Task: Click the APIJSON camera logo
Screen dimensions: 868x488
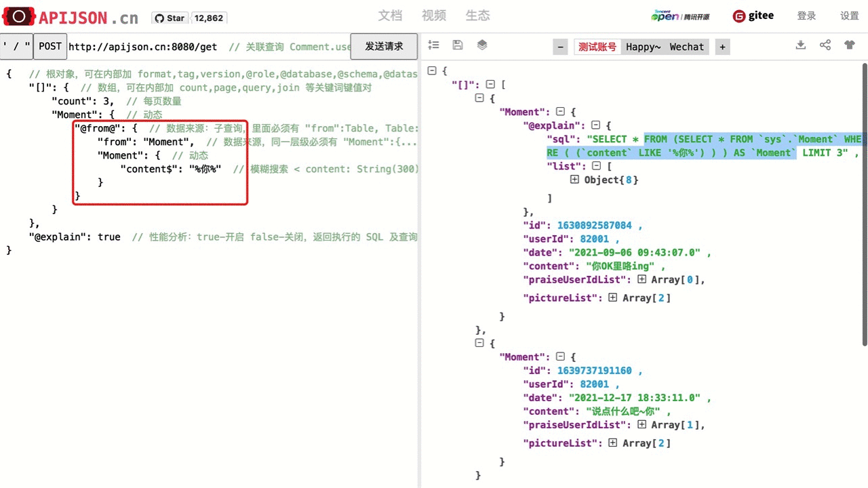Action: point(18,17)
